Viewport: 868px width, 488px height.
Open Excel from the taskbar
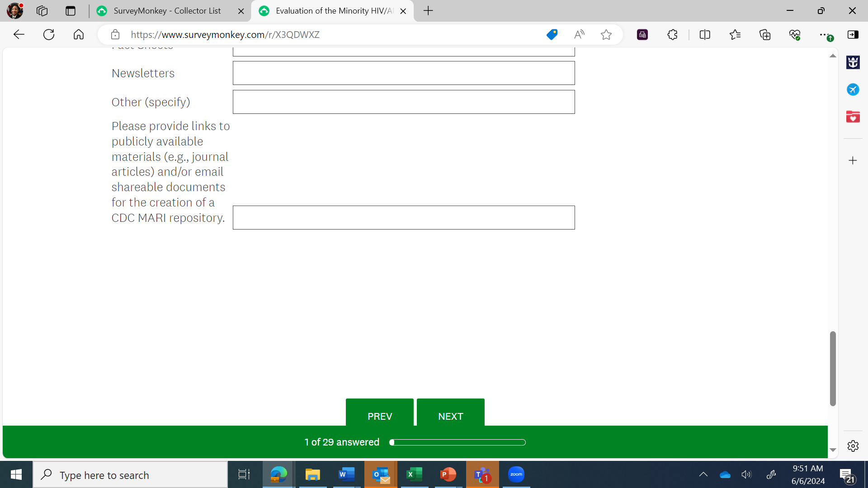coord(414,474)
